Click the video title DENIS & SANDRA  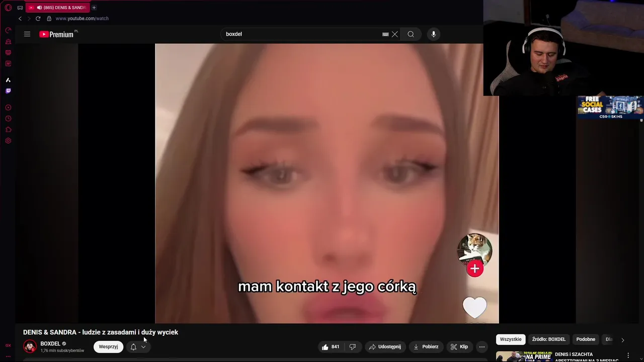tap(101, 332)
